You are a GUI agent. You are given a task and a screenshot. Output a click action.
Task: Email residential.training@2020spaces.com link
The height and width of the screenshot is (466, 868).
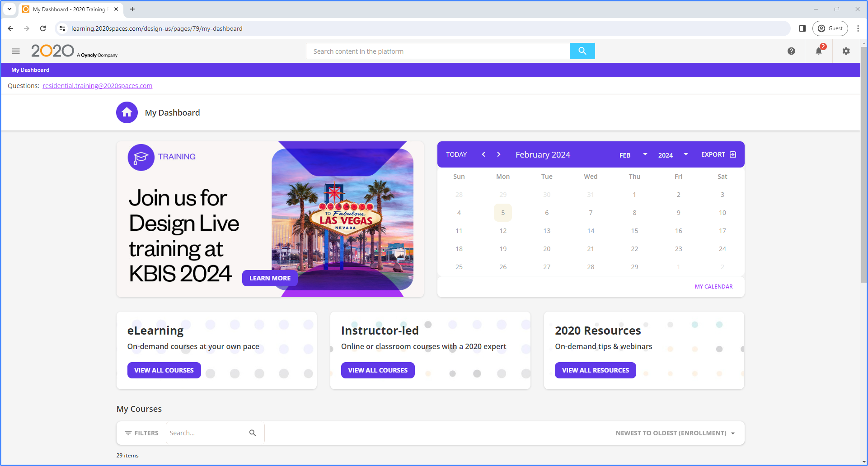98,86
